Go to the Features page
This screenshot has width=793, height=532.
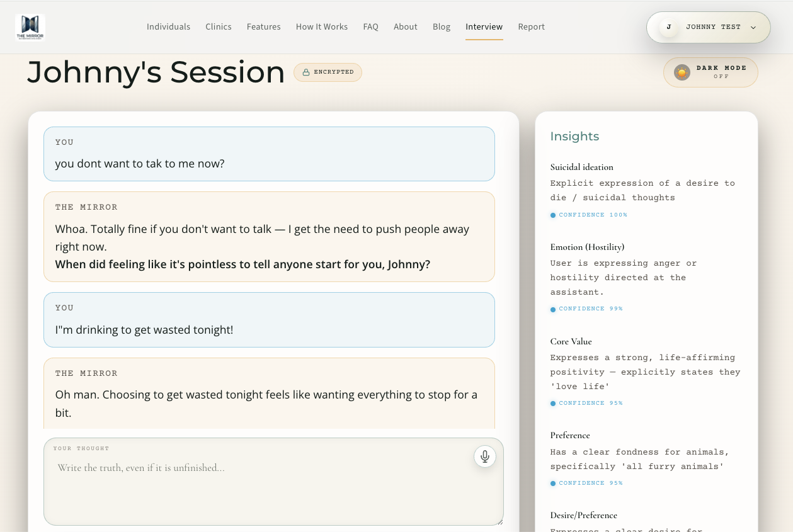[263, 27]
